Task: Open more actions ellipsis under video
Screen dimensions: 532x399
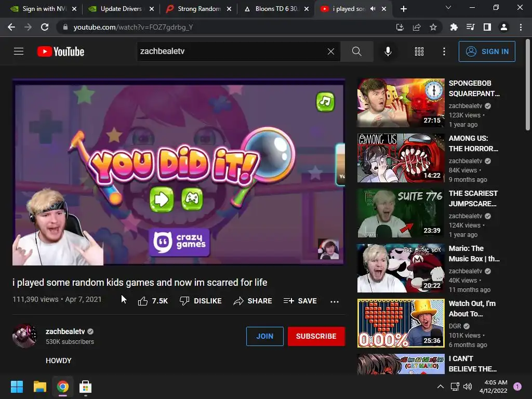Action: pyautogui.click(x=335, y=301)
